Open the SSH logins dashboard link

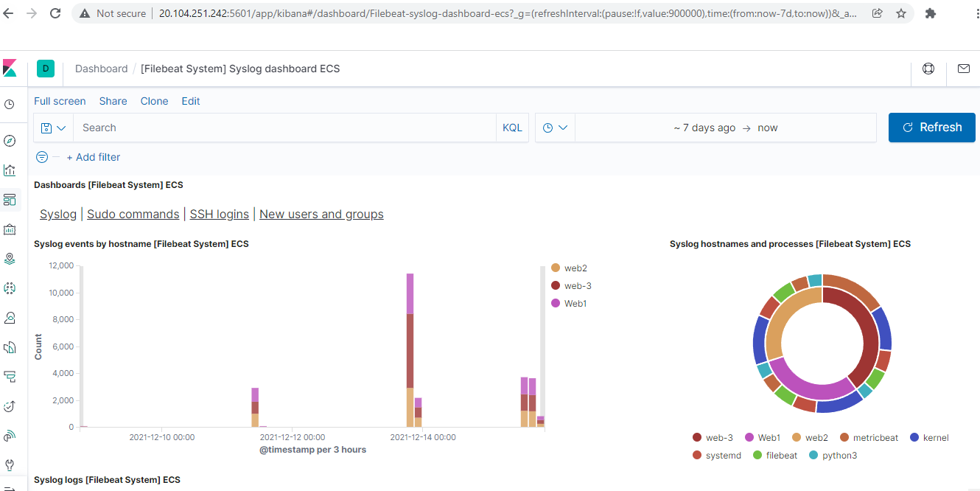(219, 214)
